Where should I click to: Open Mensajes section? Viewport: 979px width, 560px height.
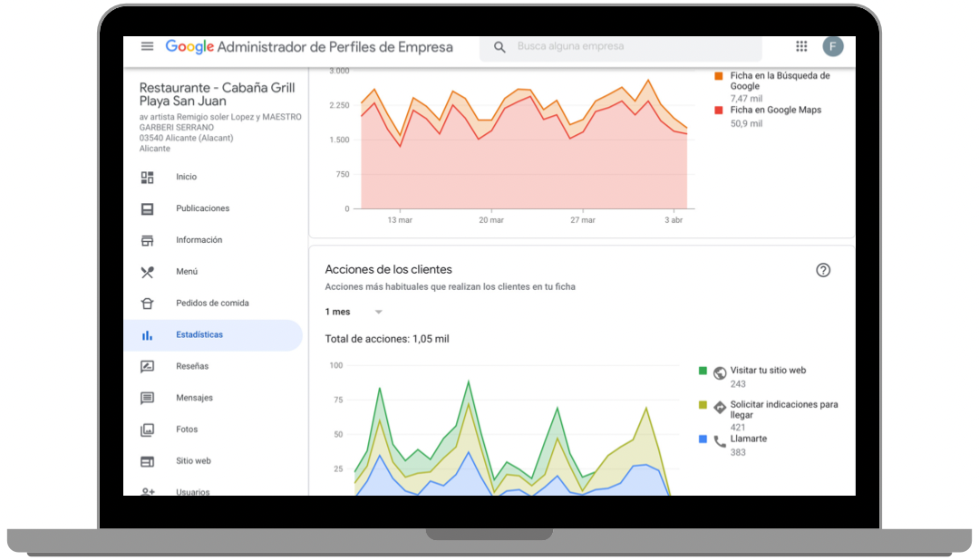(x=194, y=398)
